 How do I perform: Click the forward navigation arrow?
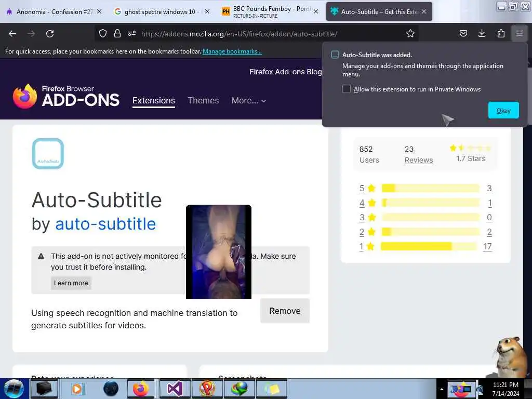coord(31,34)
